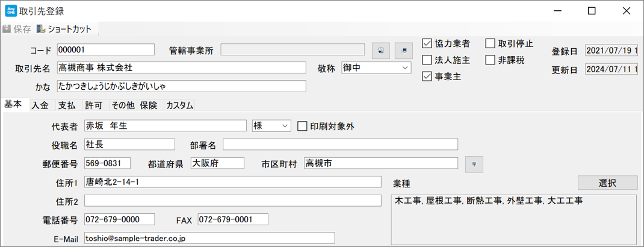The image size is (644, 247).
Task: Tick the 非課税 checkbox
Action: 491,60
